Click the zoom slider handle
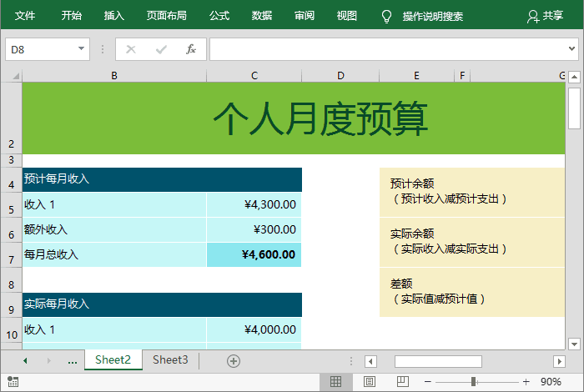 (473, 382)
